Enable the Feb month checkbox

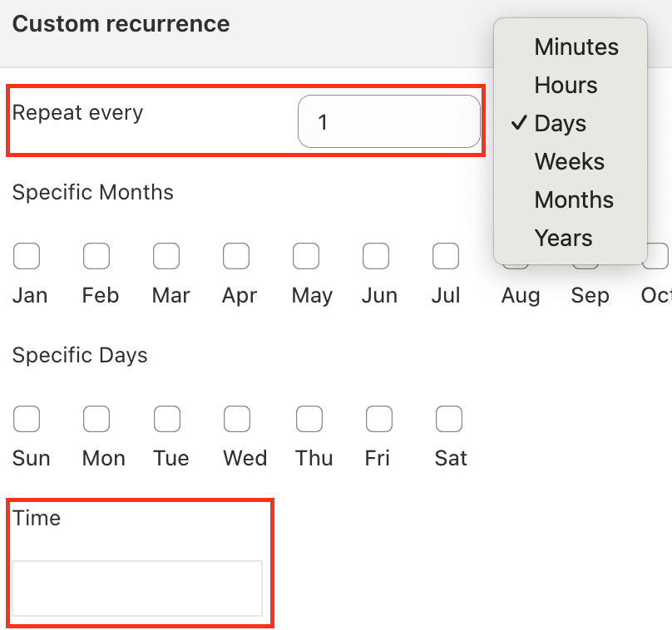96,257
